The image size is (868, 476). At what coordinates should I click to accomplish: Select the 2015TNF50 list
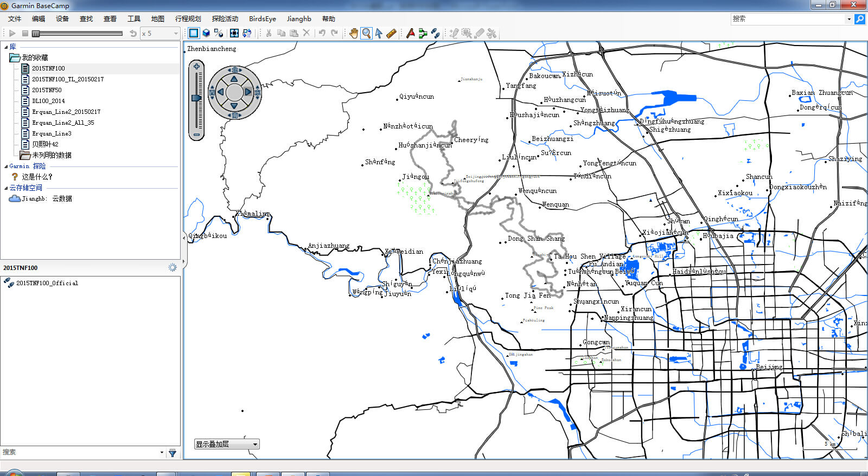(x=47, y=90)
